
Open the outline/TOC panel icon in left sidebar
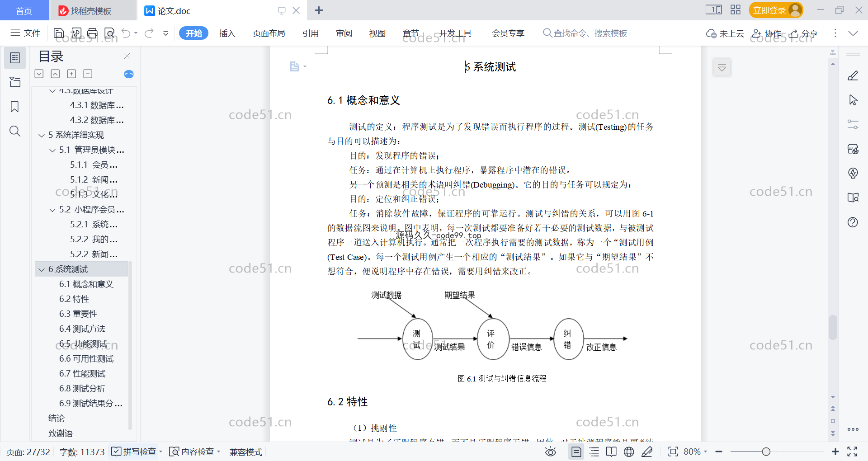(15, 58)
